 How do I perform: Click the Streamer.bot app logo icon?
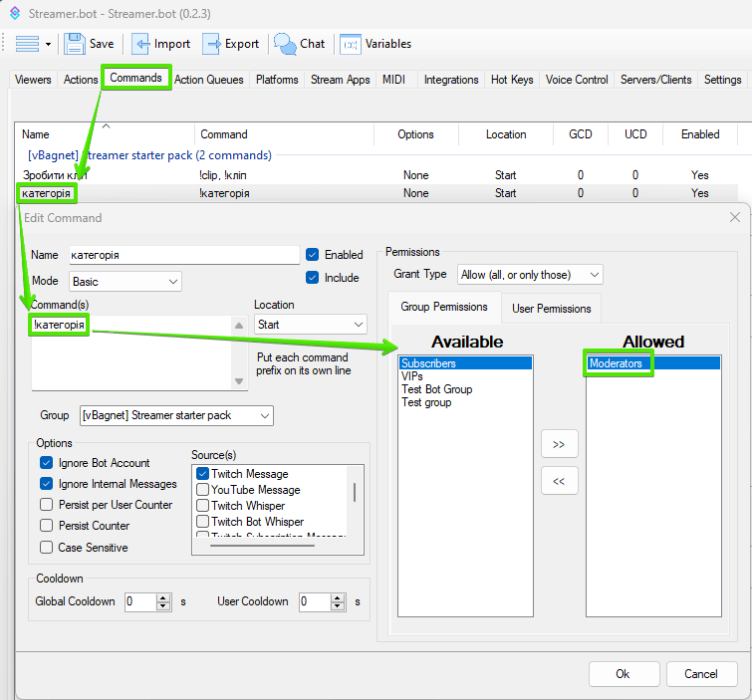[x=15, y=13]
